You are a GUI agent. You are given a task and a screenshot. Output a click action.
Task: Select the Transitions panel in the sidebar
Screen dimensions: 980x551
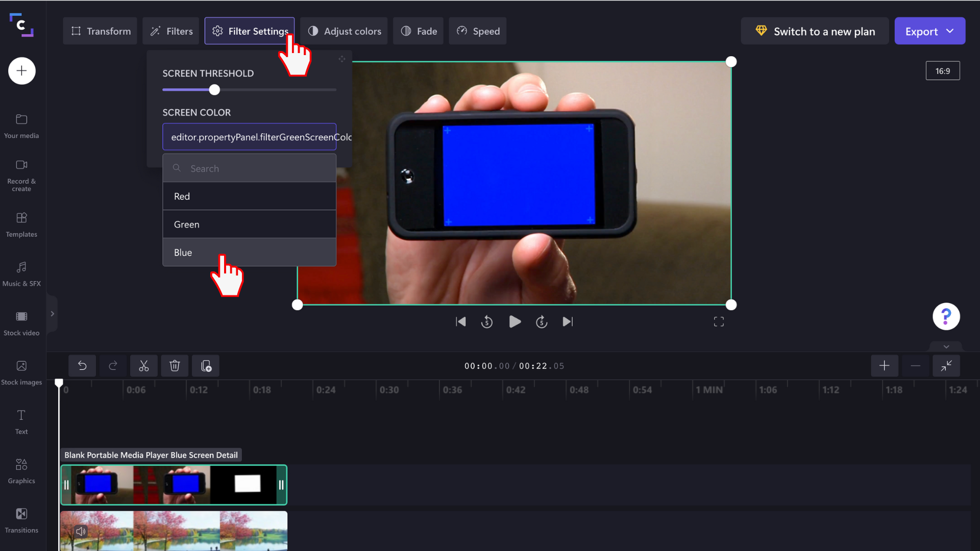click(21, 520)
